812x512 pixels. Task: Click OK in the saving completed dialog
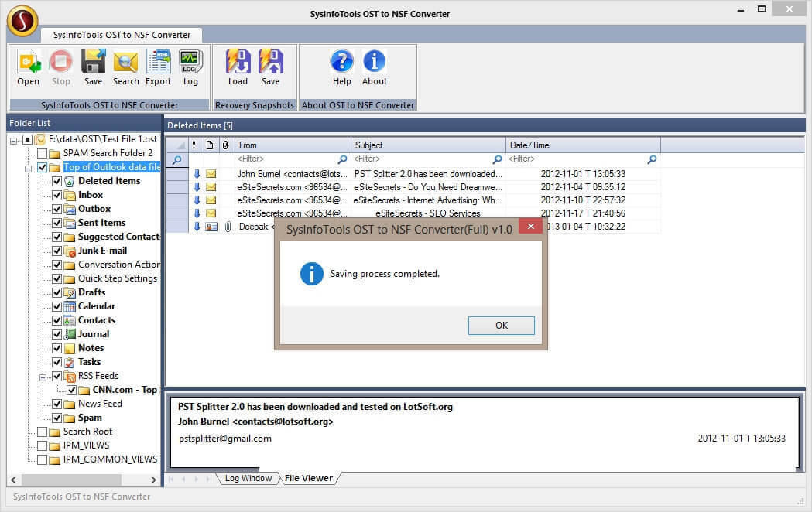tap(502, 326)
